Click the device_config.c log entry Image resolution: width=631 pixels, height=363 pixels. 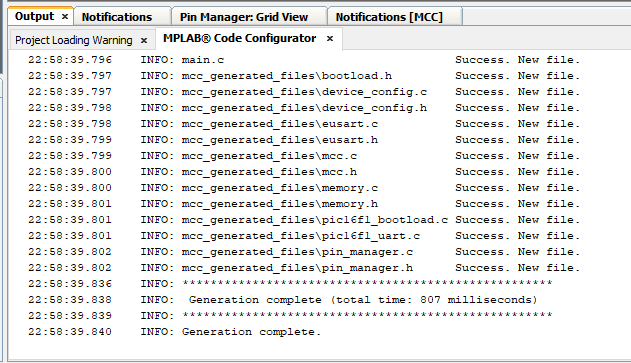pos(304,92)
